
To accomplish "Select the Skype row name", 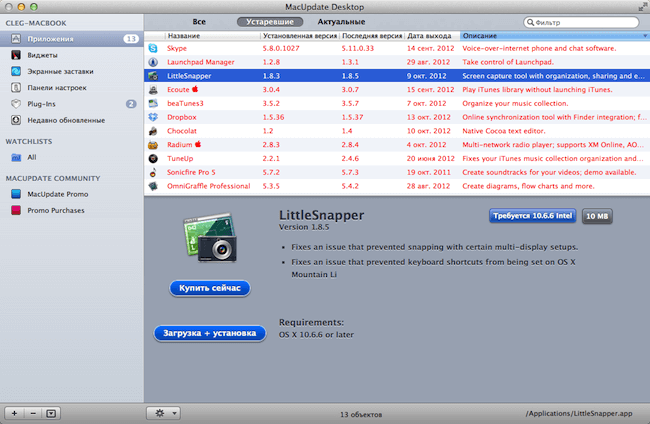I will point(177,48).
